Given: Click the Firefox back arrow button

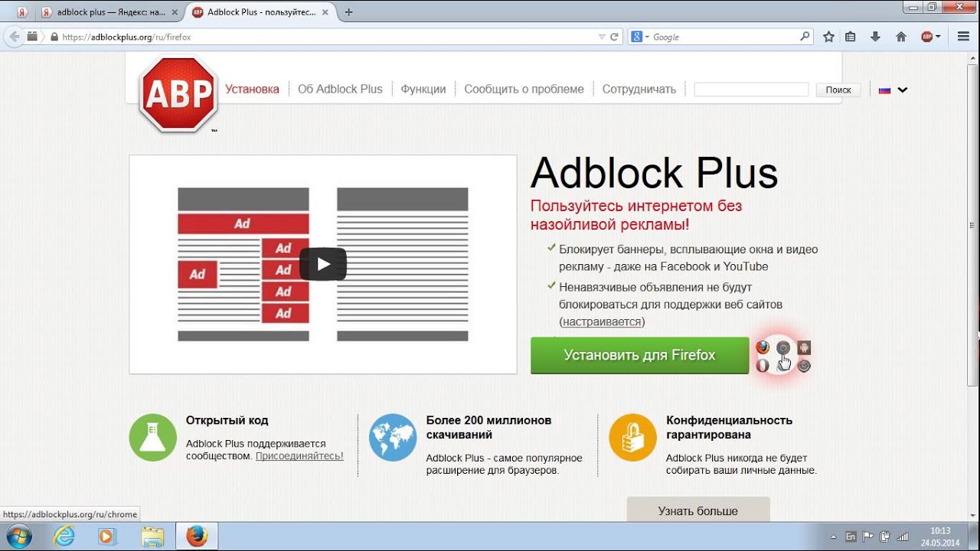Looking at the screenshot, I should click(14, 37).
